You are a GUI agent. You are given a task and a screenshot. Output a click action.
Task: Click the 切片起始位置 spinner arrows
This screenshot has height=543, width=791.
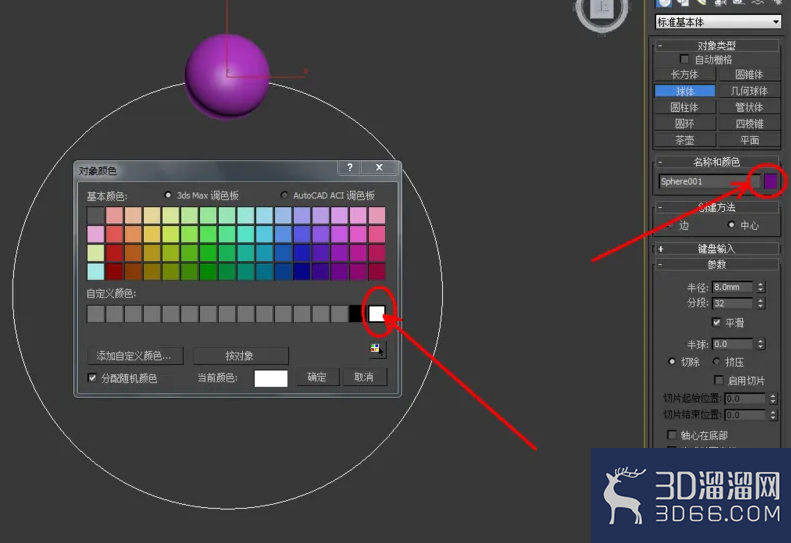[773, 399]
